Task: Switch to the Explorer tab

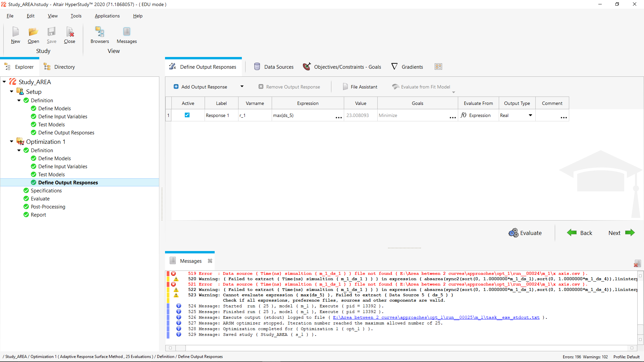Action: [19, 67]
